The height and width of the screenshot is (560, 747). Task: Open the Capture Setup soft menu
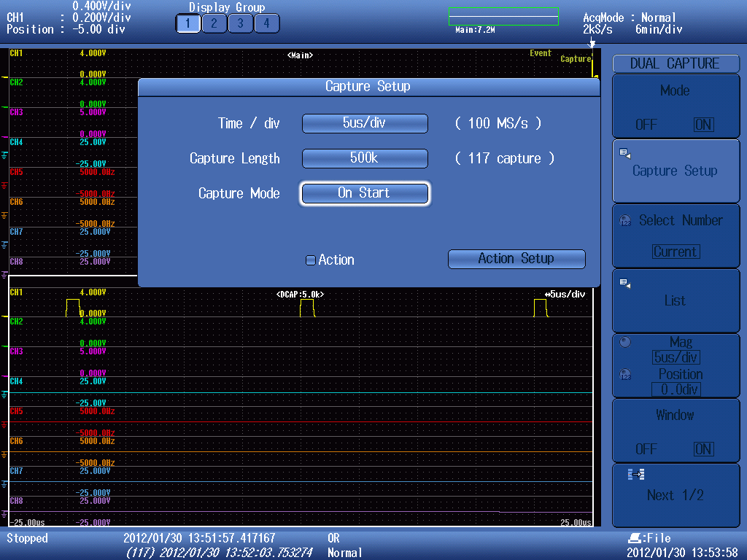675,171
